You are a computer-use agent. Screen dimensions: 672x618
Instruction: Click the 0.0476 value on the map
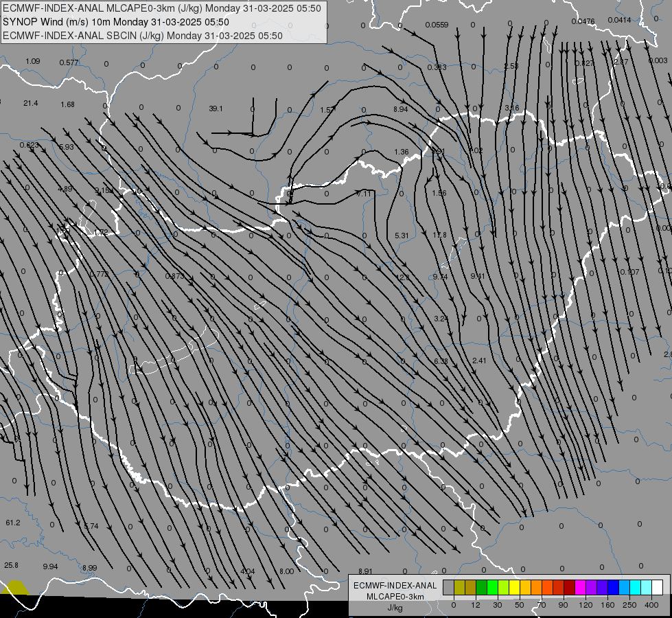(583, 21)
